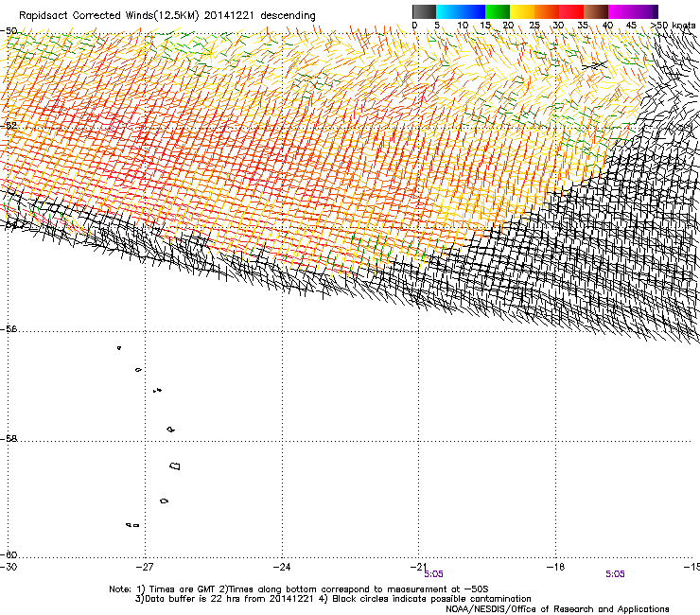
Task: Click the '-27' longitude axis label
Action: pos(145,567)
